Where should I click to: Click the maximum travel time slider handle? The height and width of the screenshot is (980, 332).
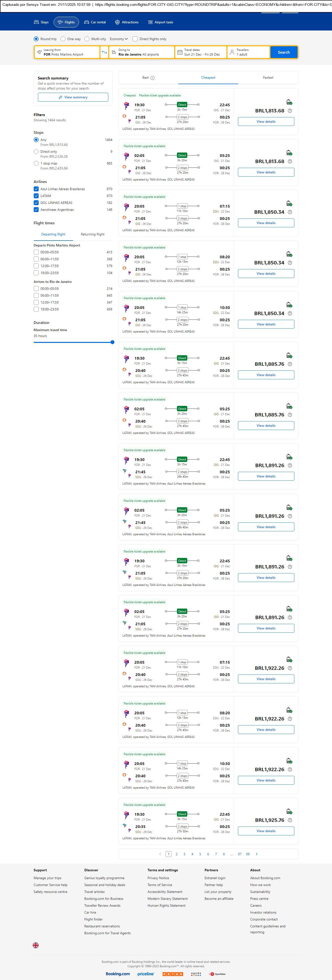(x=112, y=342)
